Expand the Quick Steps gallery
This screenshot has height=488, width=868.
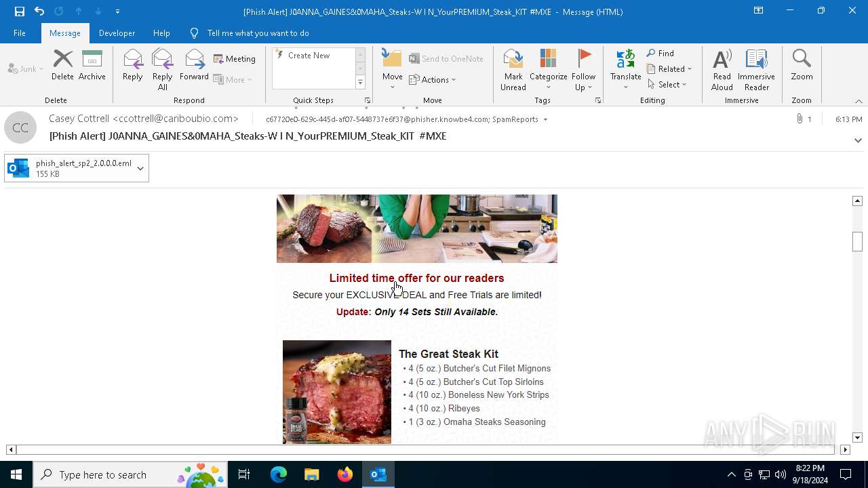(361, 83)
